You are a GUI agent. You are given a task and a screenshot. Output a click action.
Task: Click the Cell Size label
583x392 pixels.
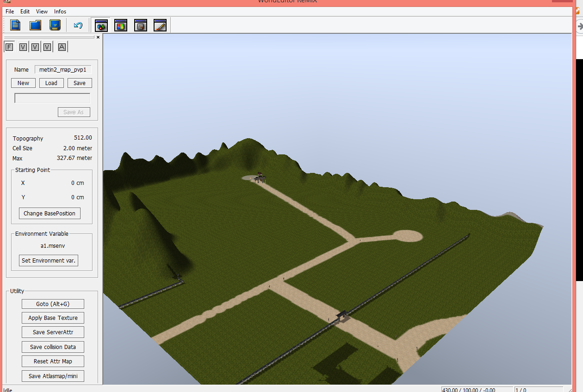(x=22, y=148)
